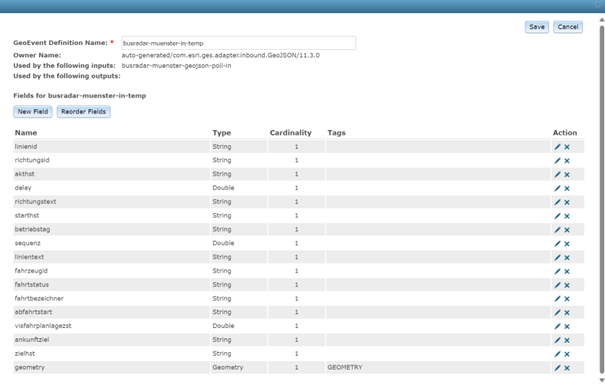This screenshot has width=605, height=384.
Task: Delete the betriebstag field
Action: click(x=567, y=230)
